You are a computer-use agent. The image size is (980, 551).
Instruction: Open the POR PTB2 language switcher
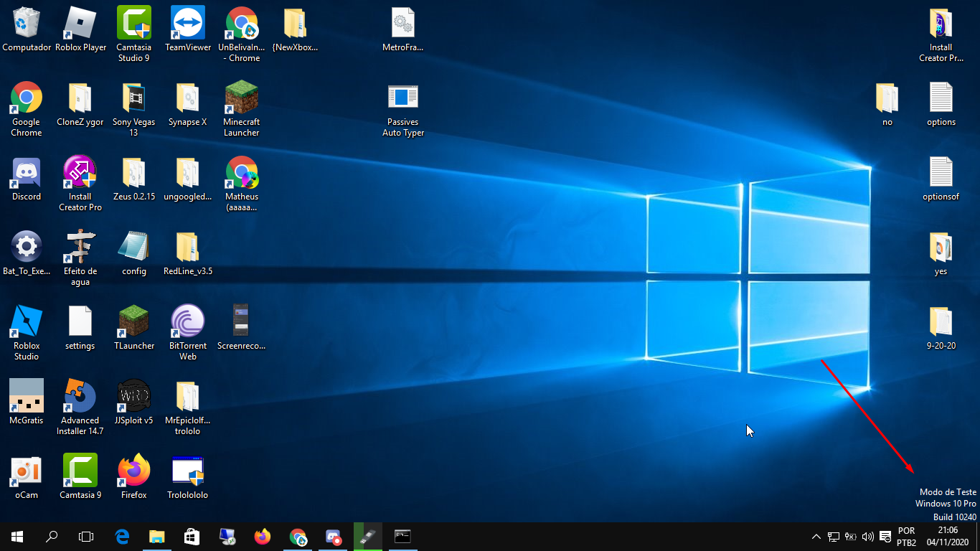tap(906, 537)
